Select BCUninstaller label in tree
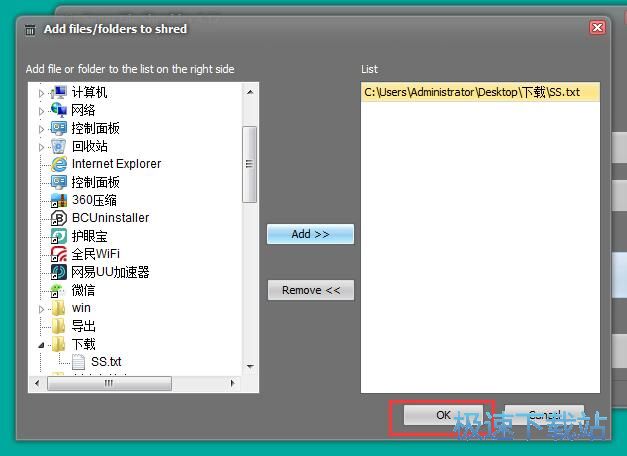Image resolution: width=627 pixels, height=456 pixels. point(110,218)
